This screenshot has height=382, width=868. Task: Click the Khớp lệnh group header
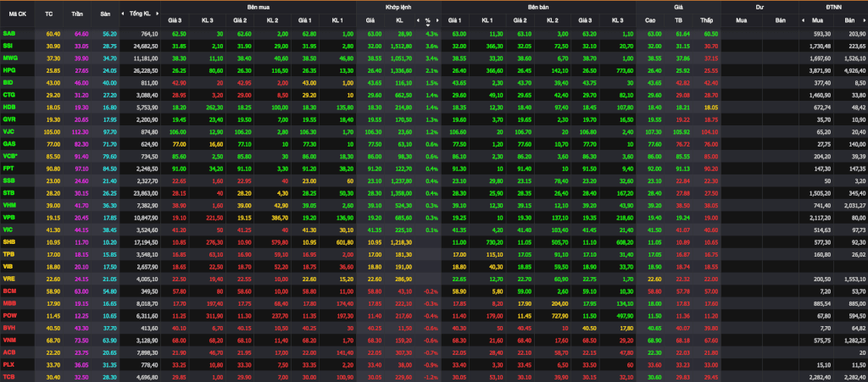(x=398, y=7)
